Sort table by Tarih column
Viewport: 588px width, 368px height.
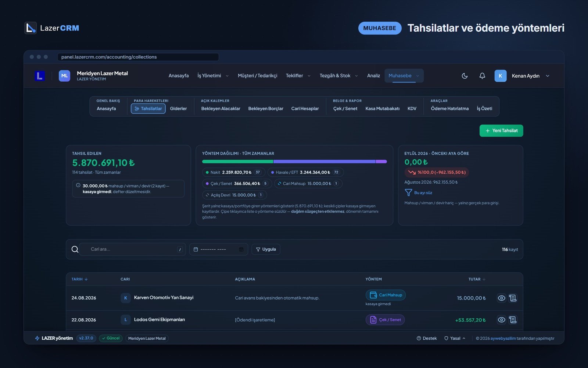tap(79, 279)
